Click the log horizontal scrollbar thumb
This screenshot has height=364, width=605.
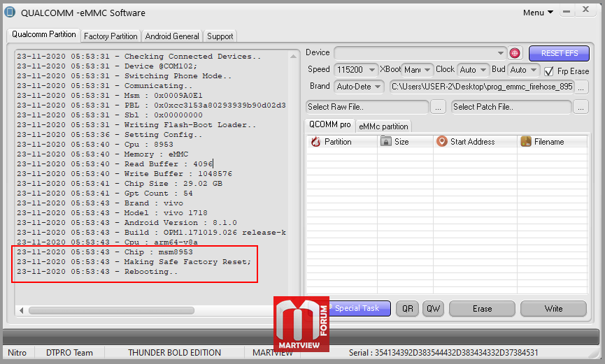(x=111, y=310)
